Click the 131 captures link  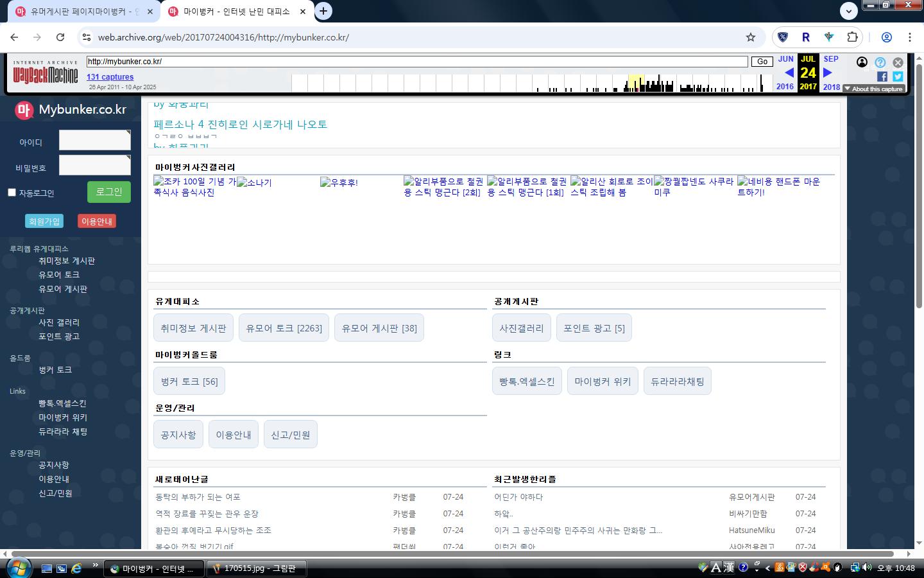(110, 77)
